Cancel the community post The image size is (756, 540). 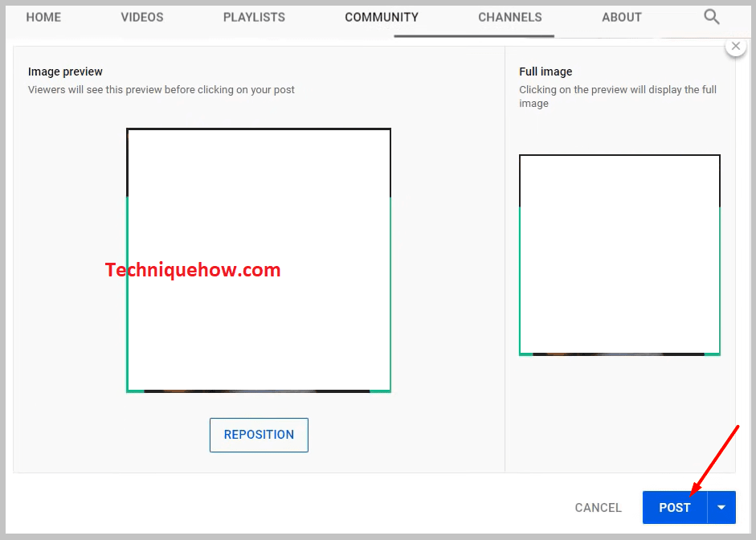[x=599, y=508]
